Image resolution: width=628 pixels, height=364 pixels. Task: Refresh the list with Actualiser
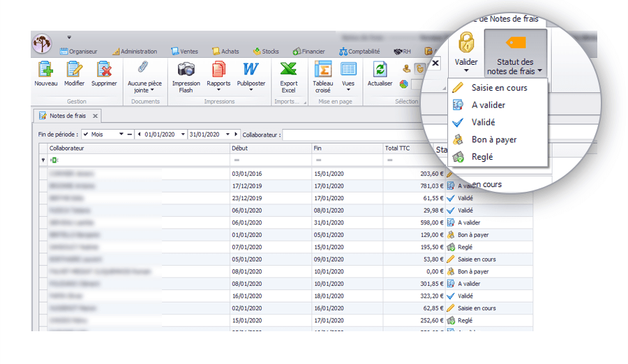click(380, 70)
